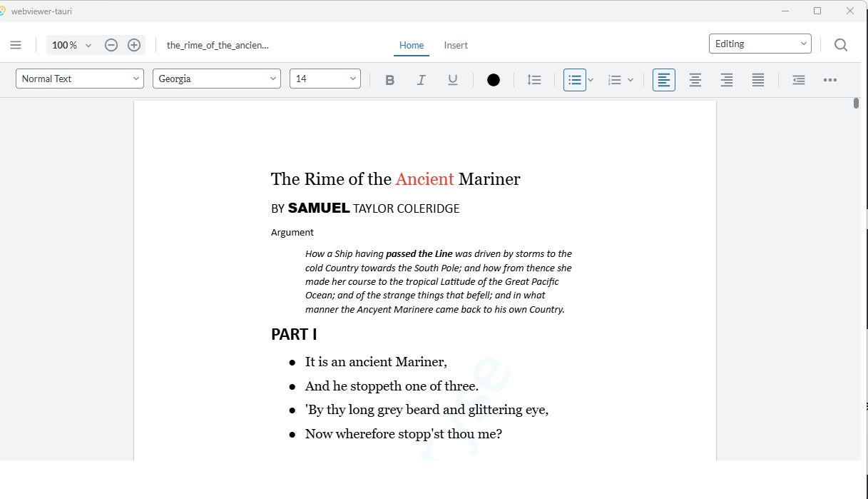Click the vertical scrollbar thumb
The width and height of the screenshot is (868, 499).
[x=856, y=103]
